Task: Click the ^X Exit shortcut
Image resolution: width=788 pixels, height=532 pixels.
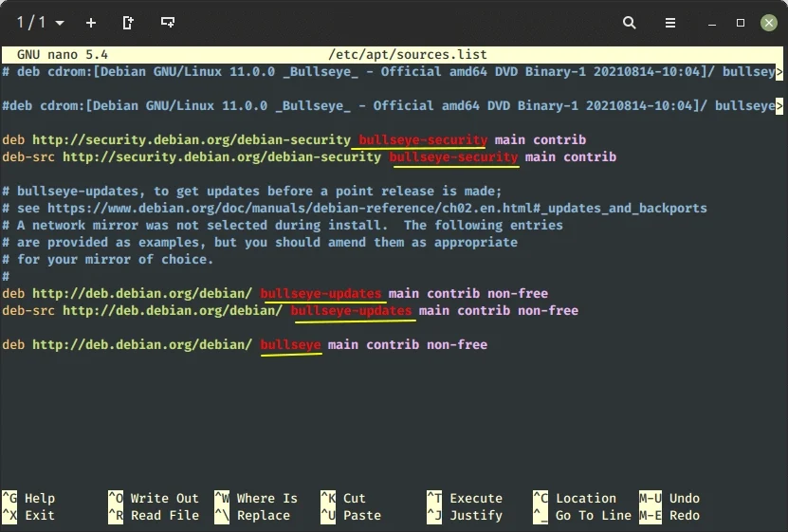Action: [28, 516]
